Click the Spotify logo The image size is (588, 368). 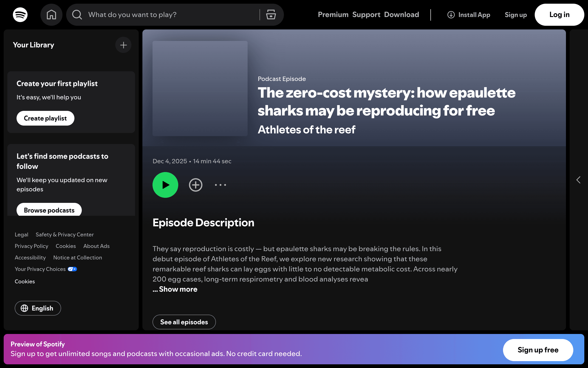(20, 14)
